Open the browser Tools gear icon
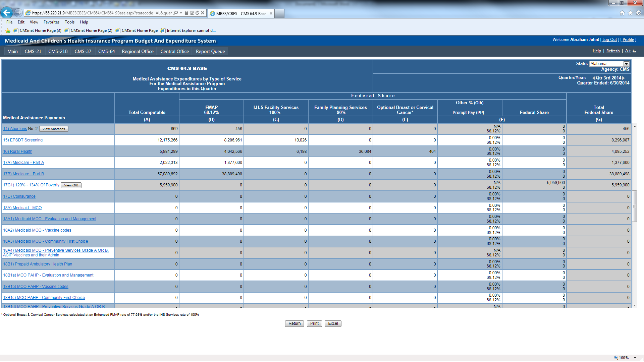The height and width of the screenshot is (362, 644). [x=639, y=13]
